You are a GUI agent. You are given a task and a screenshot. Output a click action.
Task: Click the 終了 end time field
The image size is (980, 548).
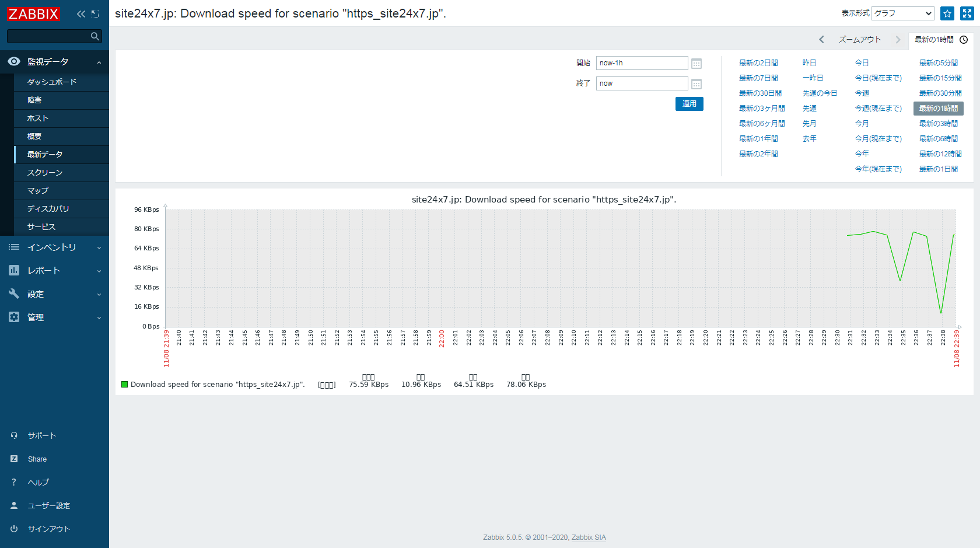[642, 83]
